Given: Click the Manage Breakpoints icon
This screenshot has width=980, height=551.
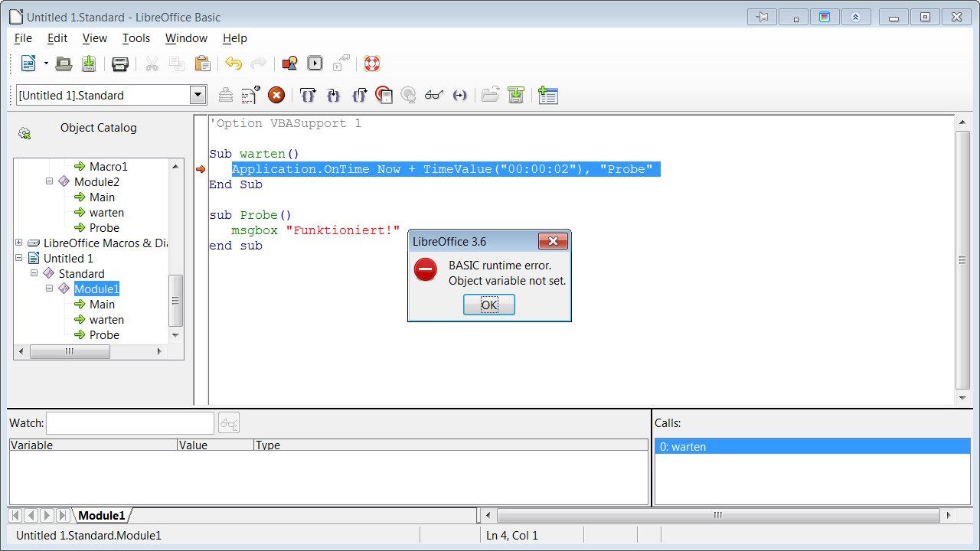Looking at the screenshot, I should click(x=409, y=95).
